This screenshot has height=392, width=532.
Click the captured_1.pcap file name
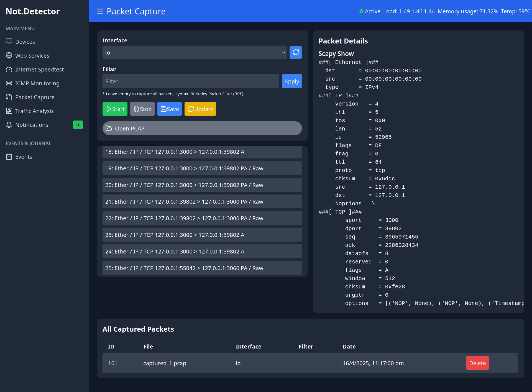coord(165,363)
